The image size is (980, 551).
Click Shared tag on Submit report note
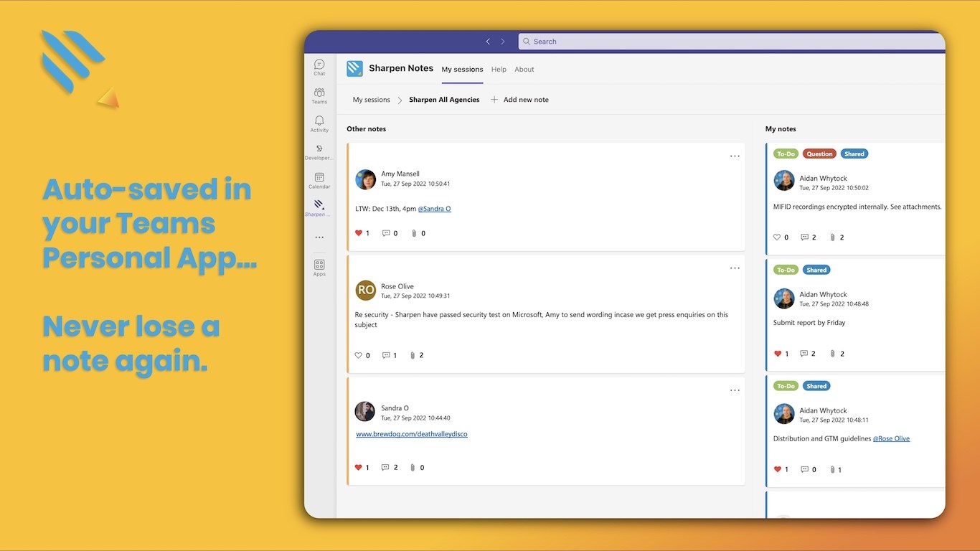click(816, 270)
